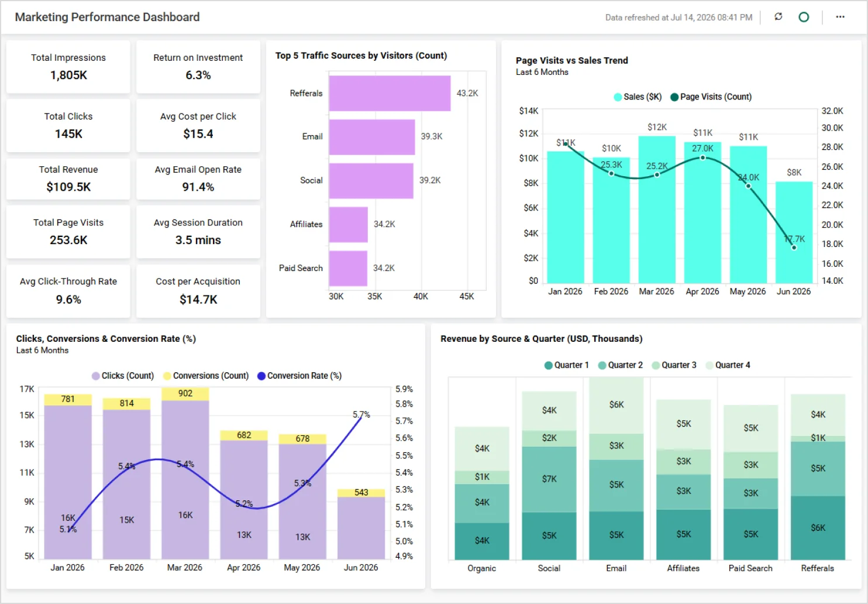Click the 781 conversions segment for Jan 2026
Screen dimensions: 868x604
pos(68,399)
